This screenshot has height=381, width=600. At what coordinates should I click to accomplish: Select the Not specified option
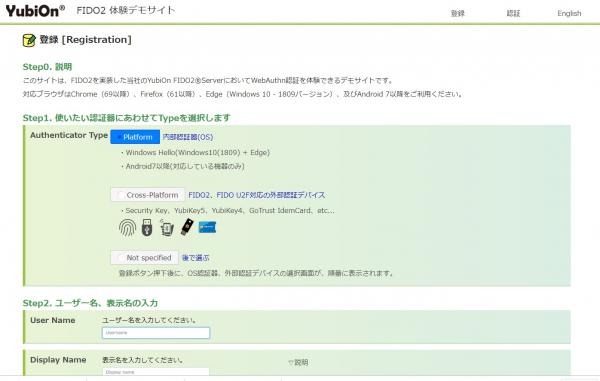pos(144,257)
